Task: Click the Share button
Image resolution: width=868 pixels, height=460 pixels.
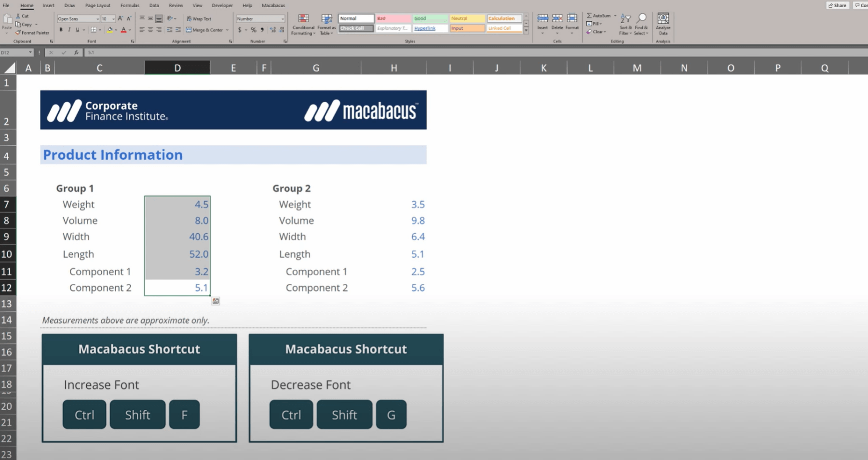Action: pyautogui.click(x=838, y=5)
